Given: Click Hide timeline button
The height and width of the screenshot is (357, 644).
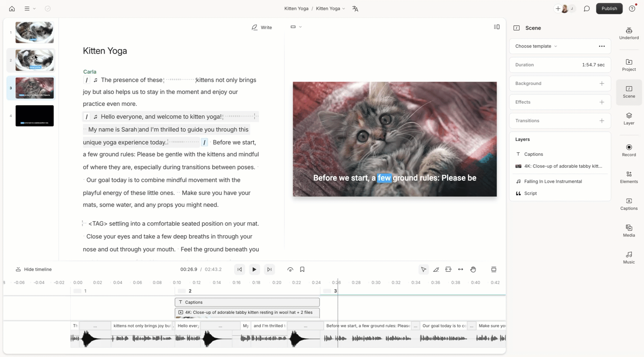Looking at the screenshot, I should (34, 269).
